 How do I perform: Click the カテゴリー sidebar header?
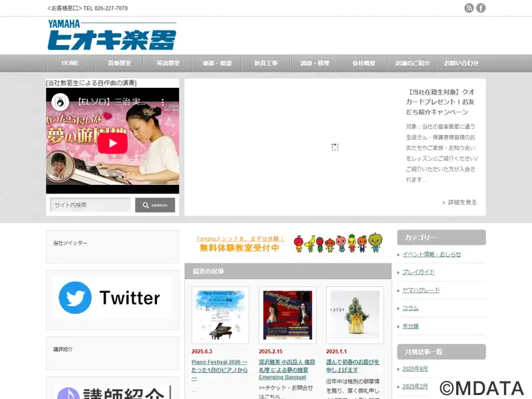[442, 237]
